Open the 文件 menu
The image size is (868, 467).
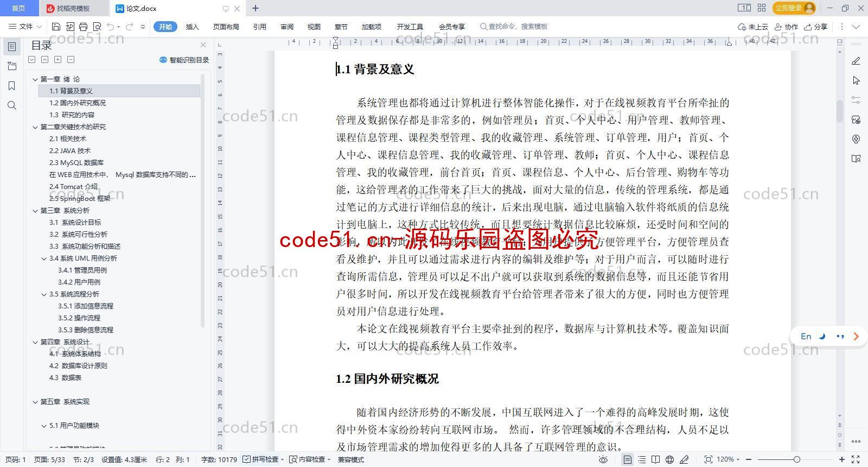[x=25, y=27]
